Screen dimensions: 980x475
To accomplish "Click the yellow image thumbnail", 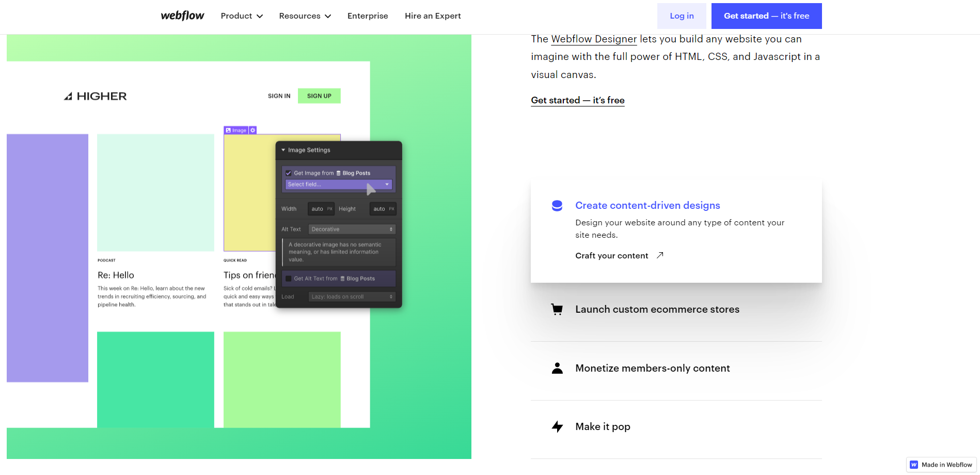I will click(249, 193).
